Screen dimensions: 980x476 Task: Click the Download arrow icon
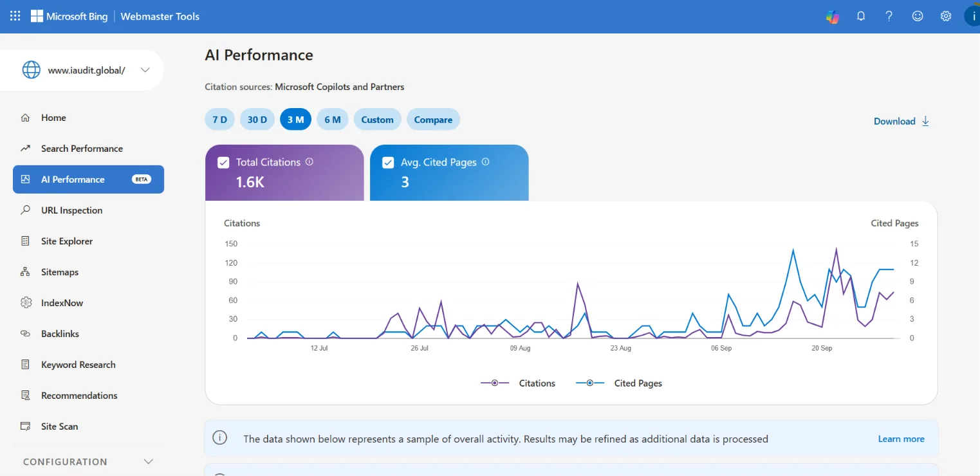(x=926, y=121)
